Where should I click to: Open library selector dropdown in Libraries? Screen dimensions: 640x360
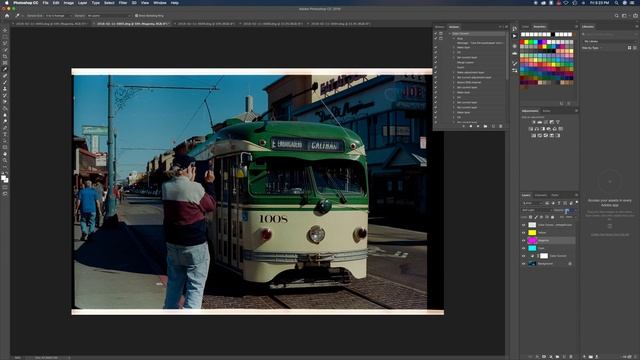point(610,41)
